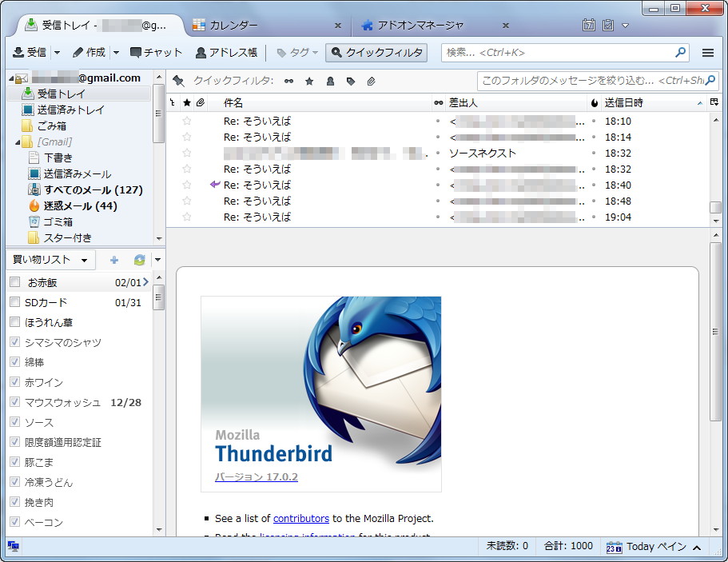Image resolution: width=728 pixels, height=562 pixels.
Task: Uncheck the 赤ワイン task
Action: pyautogui.click(x=15, y=382)
